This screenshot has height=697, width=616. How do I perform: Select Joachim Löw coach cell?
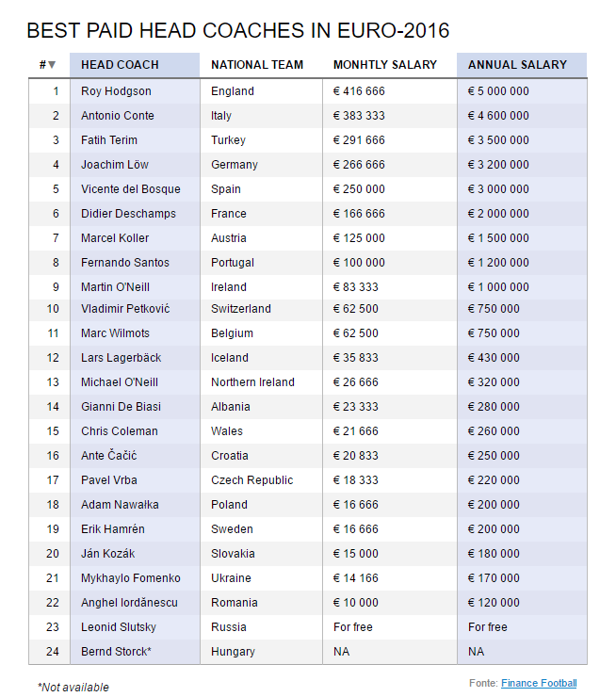(117, 165)
